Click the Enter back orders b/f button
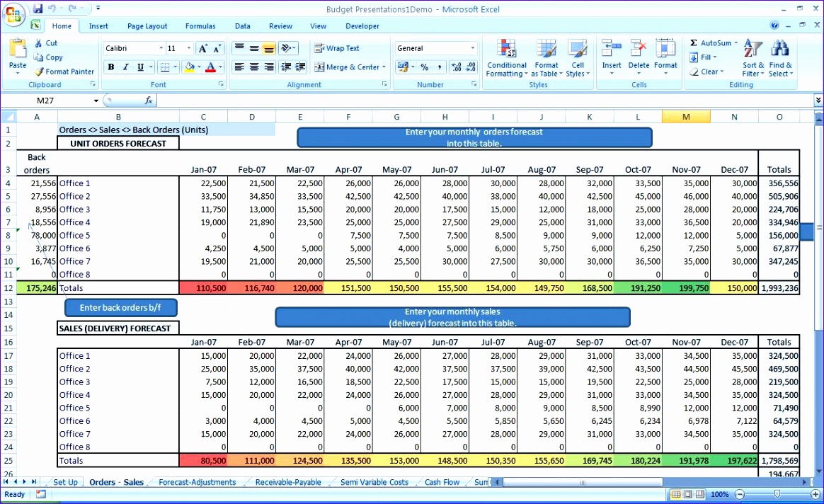 click(x=120, y=307)
